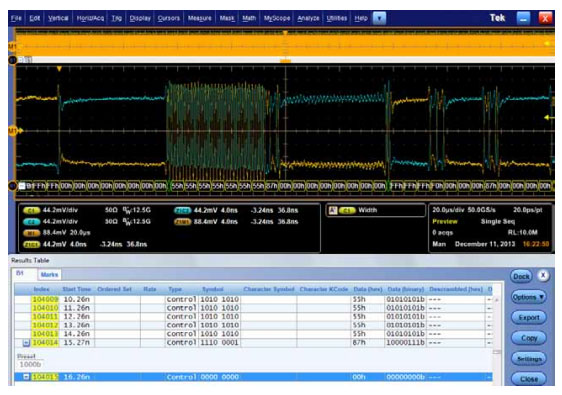562x395 pixels.
Task: Click the Copy button
Action: point(529,338)
